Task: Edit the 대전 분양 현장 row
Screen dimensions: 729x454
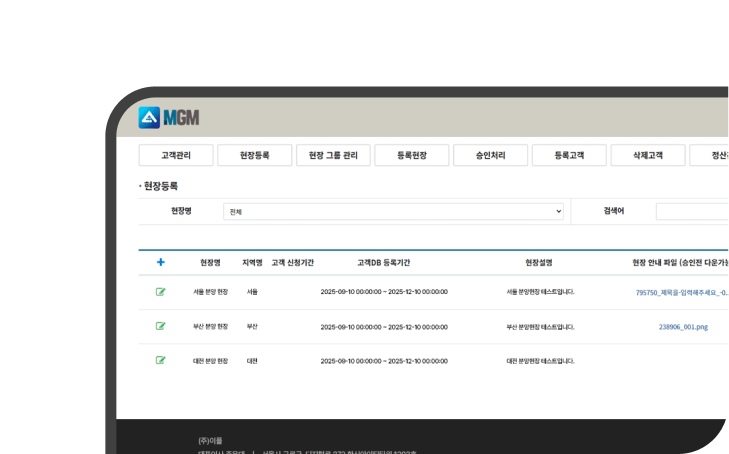Action: click(x=160, y=360)
